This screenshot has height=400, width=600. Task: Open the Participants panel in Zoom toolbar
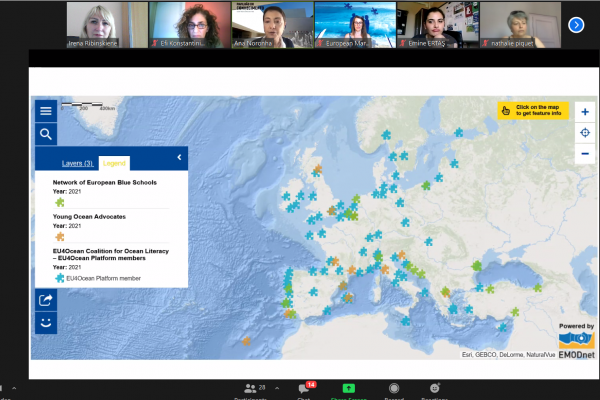click(251, 390)
